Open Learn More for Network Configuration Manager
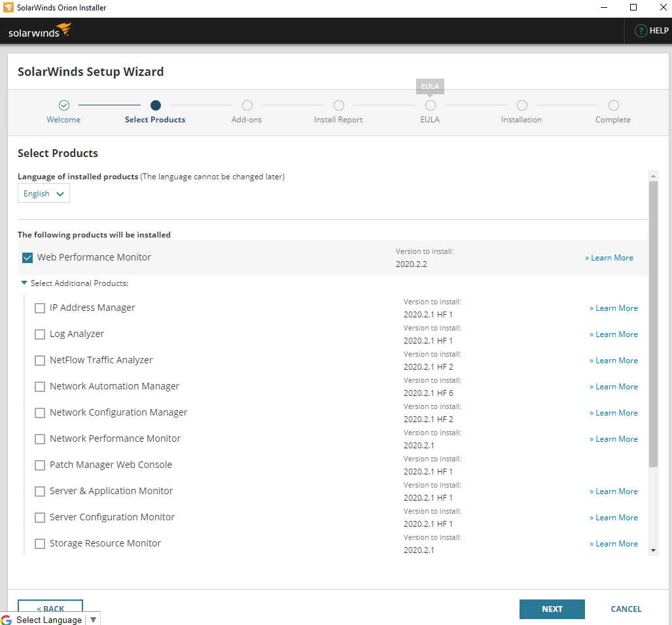The height and width of the screenshot is (625, 672). tap(614, 413)
